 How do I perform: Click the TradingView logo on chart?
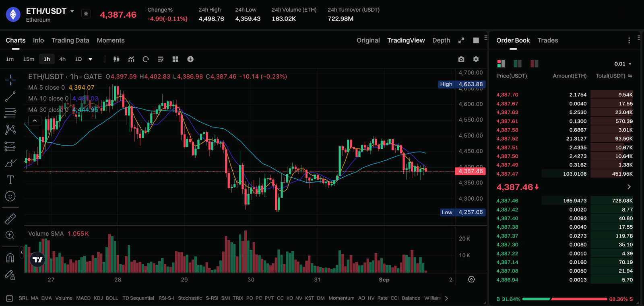tap(38, 260)
